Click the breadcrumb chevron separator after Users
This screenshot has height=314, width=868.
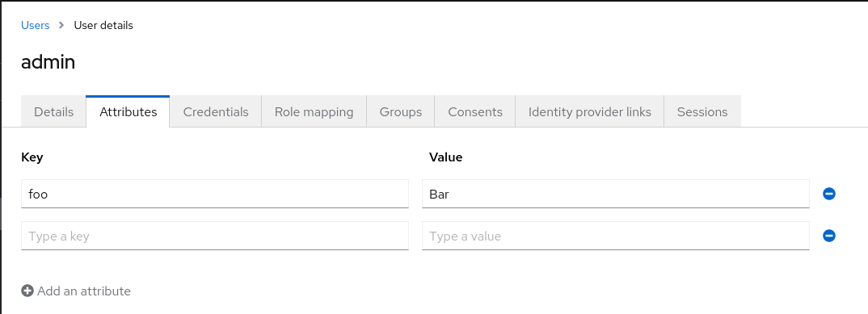[61, 26]
